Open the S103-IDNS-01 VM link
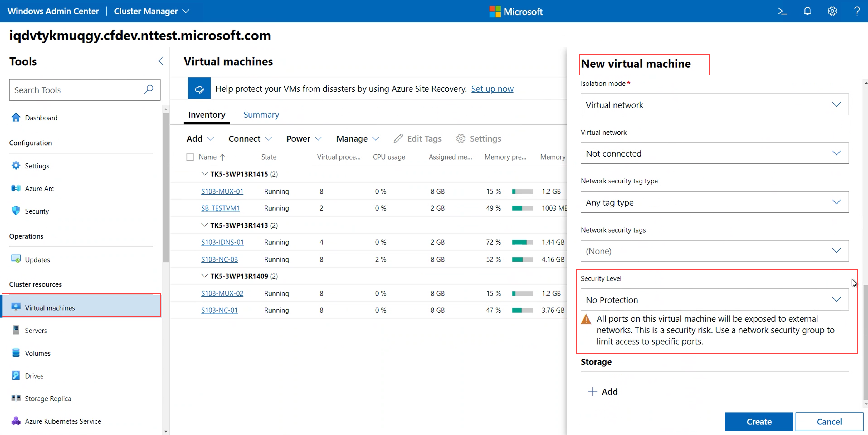Image resolution: width=868 pixels, height=435 pixels. tap(222, 242)
